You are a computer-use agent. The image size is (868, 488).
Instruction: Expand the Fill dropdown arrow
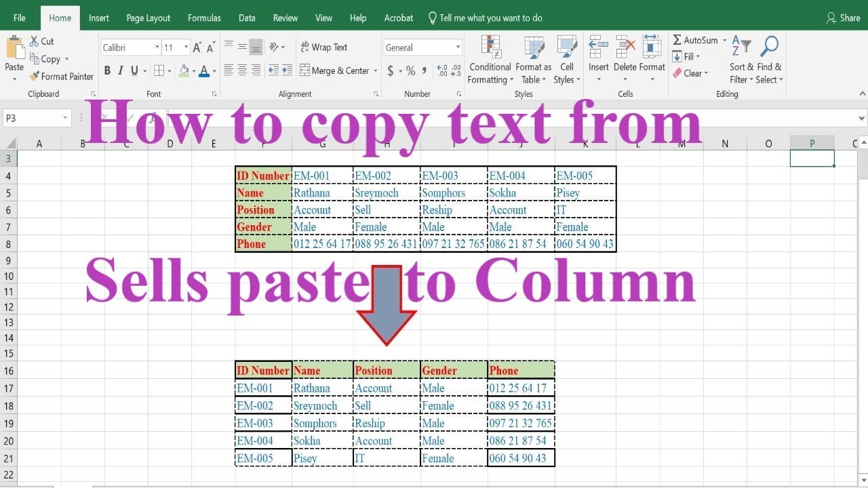point(697,57)
